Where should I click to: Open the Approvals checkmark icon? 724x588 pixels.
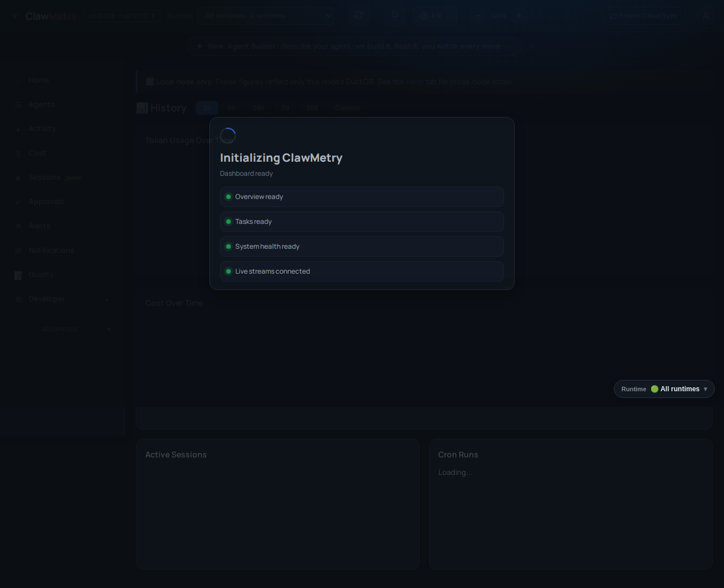click(x=18, y=202)
